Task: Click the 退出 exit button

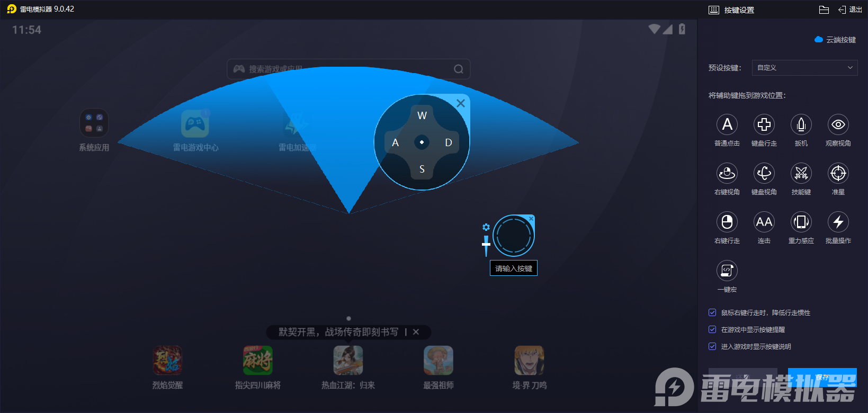Action: [x=850, y=10]
